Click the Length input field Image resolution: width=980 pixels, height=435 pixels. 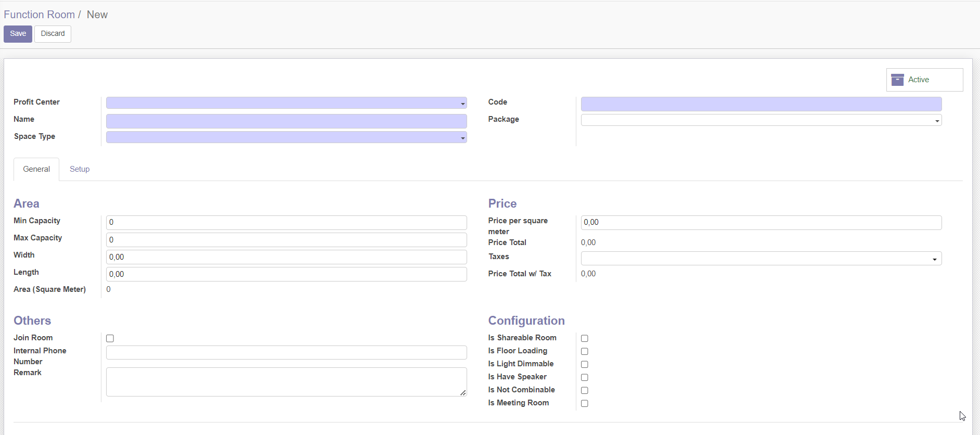286,274
